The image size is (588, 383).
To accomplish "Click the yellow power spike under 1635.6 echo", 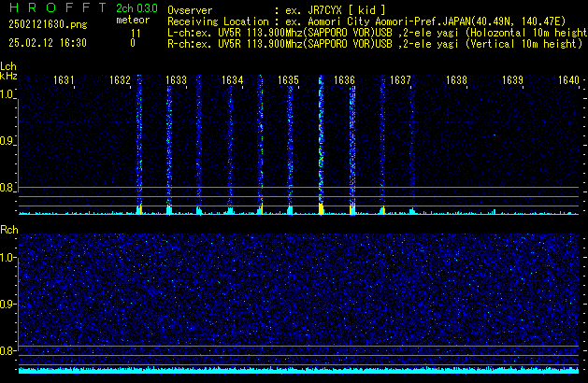I will [x=321, y=208].
